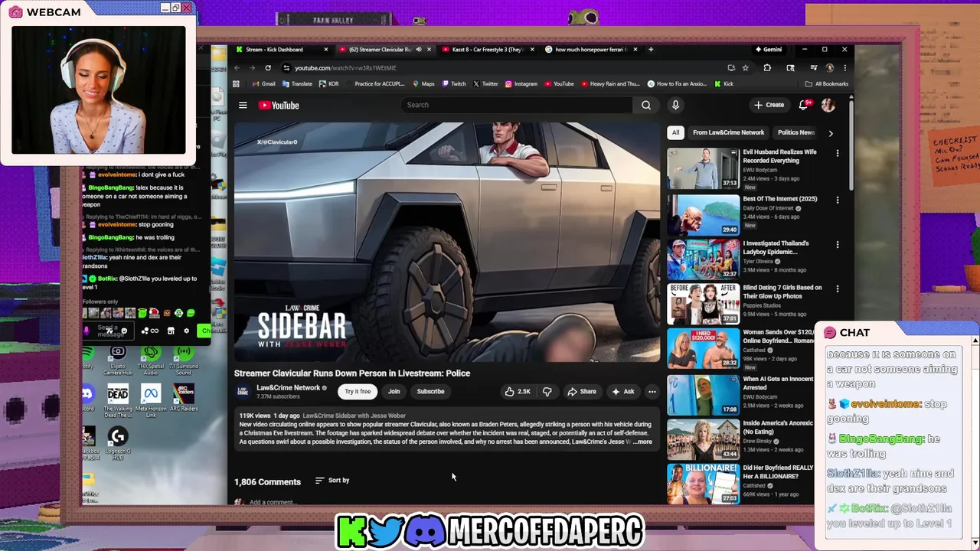Viewport: 980px width, 551px height.
Task: Open options for Evil Husband Realizes video
Action: tap(837, 153)
